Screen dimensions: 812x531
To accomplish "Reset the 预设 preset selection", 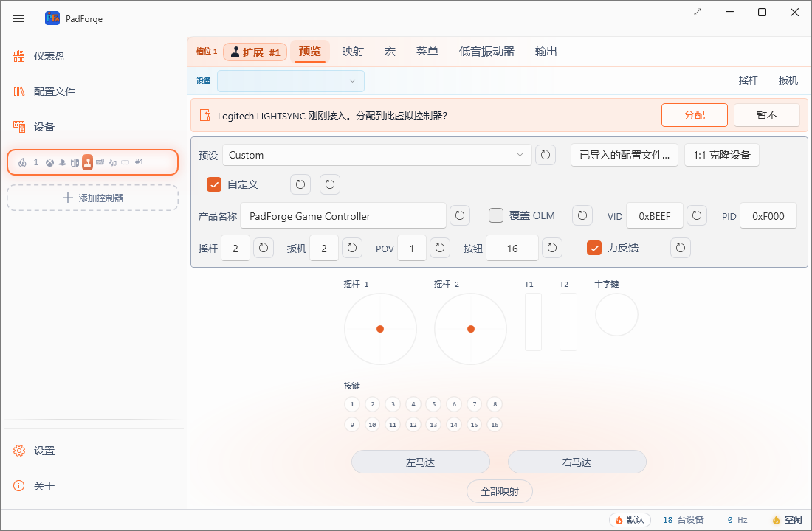I will click(x=546, y=155).
